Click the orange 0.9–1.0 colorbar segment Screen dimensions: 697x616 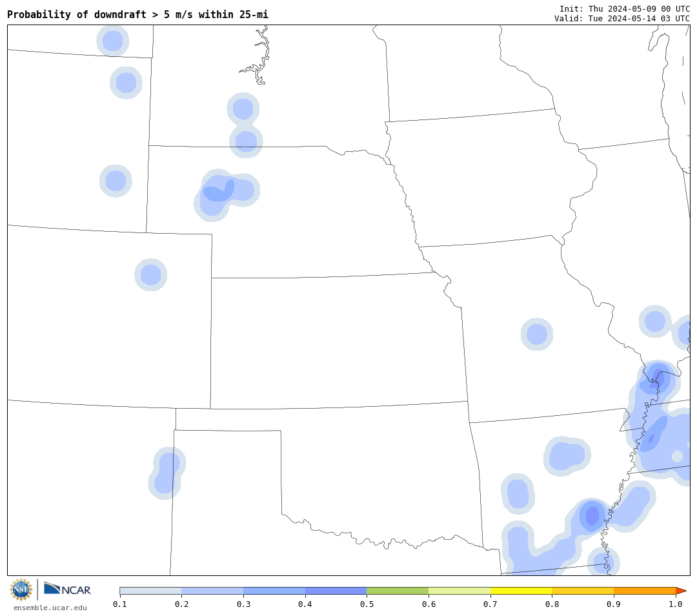point(645,591)
